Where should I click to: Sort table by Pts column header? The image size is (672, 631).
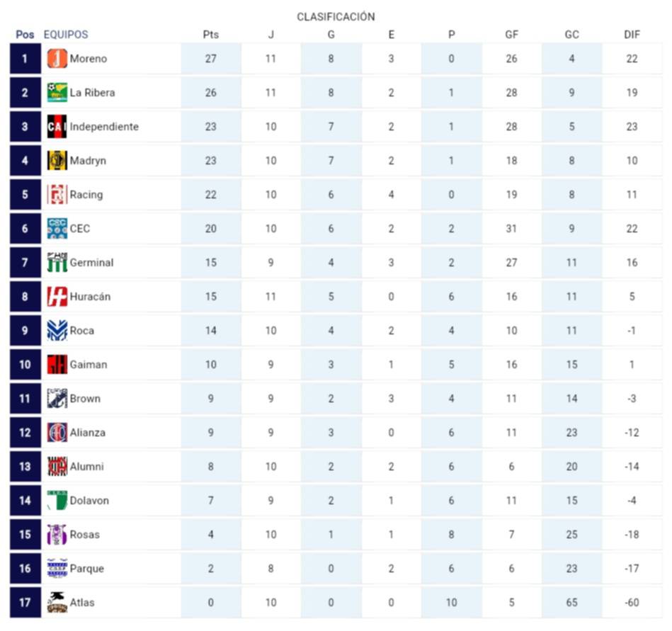(210, 35)
